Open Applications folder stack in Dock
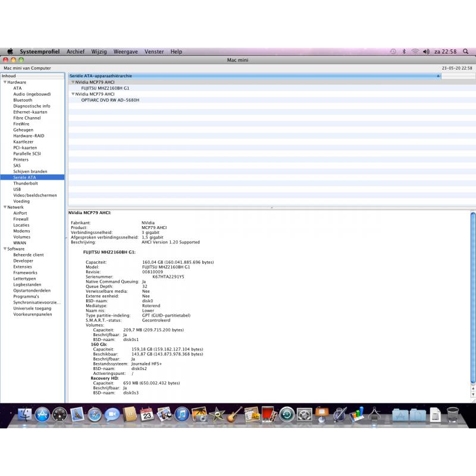 coord(400,415)
